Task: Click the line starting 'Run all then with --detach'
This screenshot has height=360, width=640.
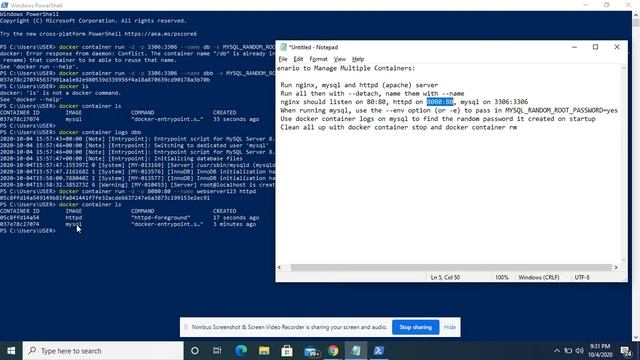Action: 372,93
